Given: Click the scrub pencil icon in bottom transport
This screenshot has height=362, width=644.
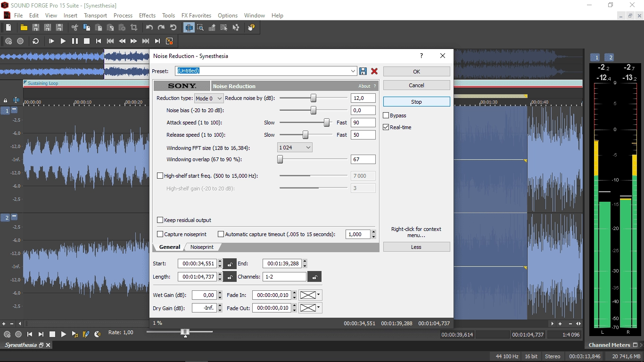Looking at the screenshot, I should [86, 334].
